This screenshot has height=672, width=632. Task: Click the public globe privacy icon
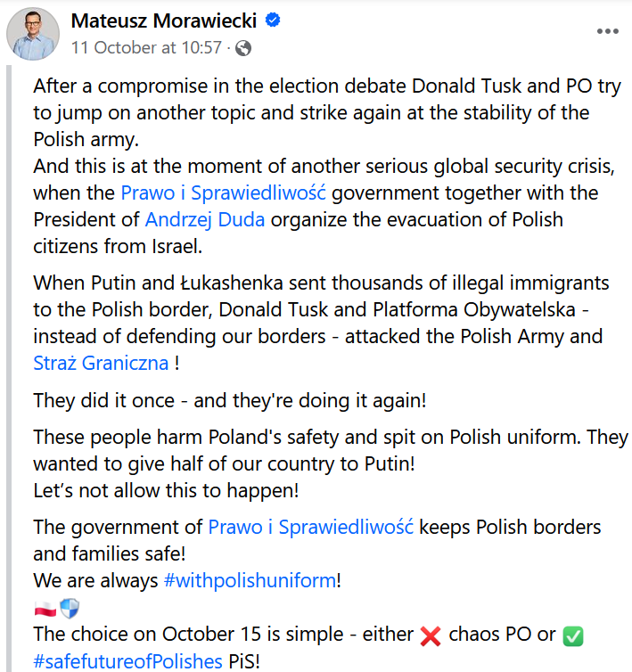point(243,48)
